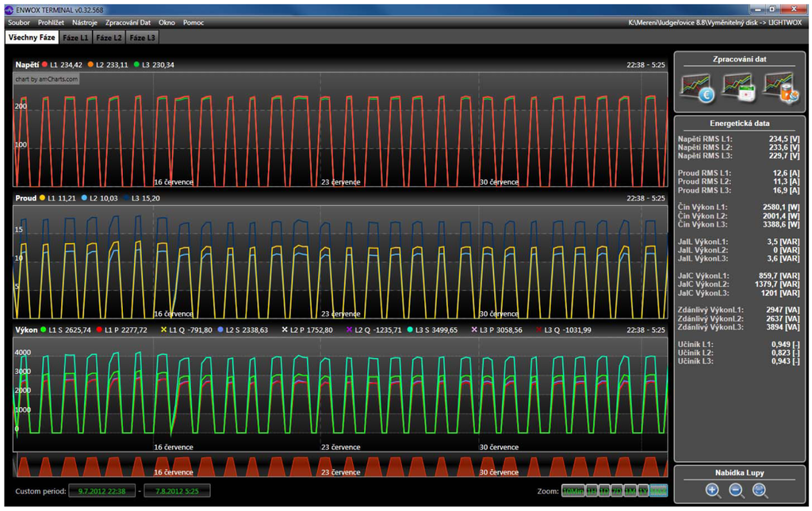
Task: Open the battery energy chart tool
Action: (x=779, y=87)
